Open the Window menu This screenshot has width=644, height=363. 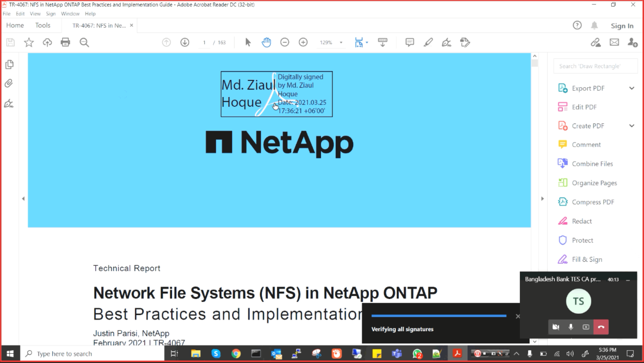(x=70, y=14)
